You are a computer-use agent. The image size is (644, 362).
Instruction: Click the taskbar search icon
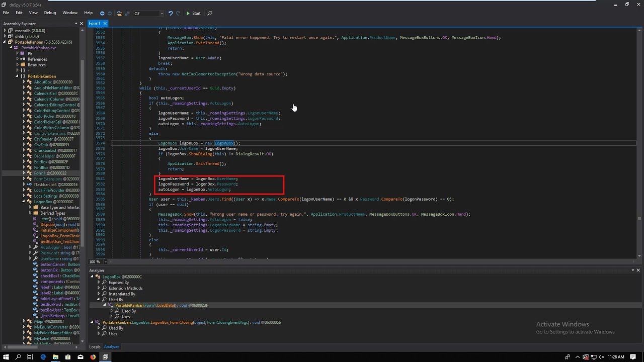click(18, 356)
